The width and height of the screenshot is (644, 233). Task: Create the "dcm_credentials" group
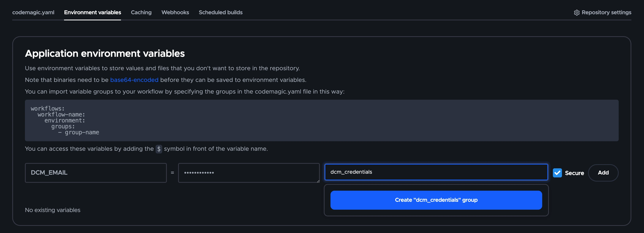click(436, 200)
